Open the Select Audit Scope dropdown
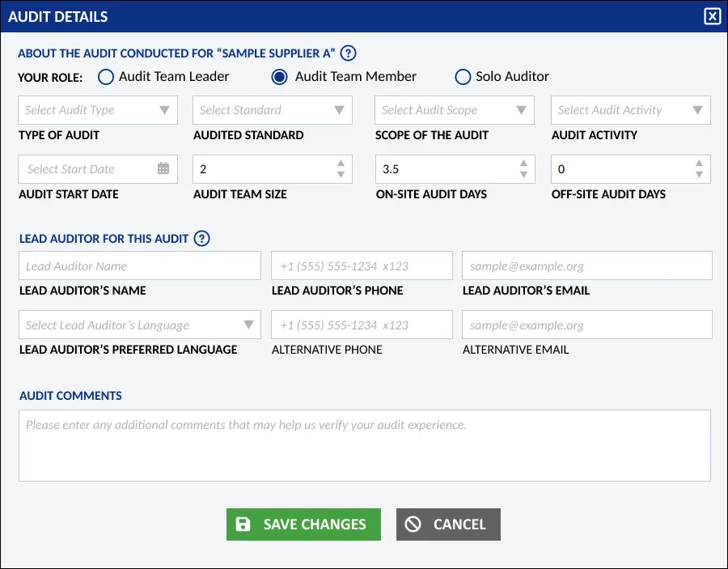728x569 pixels. tap(455, 110)
